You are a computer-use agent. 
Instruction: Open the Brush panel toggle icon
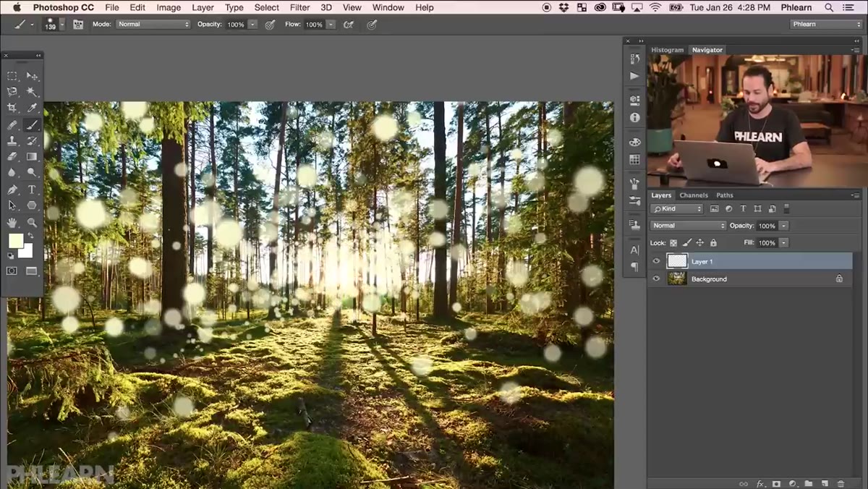coord(77,24)
